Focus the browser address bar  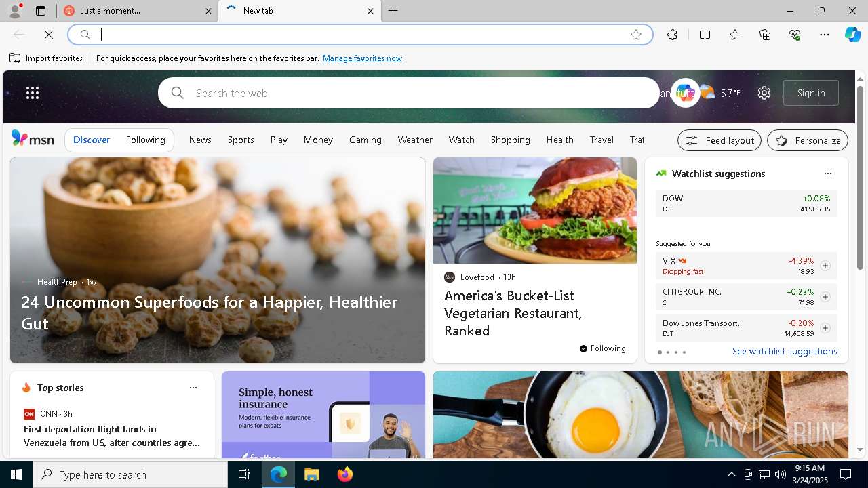click(x=359, y=35)
